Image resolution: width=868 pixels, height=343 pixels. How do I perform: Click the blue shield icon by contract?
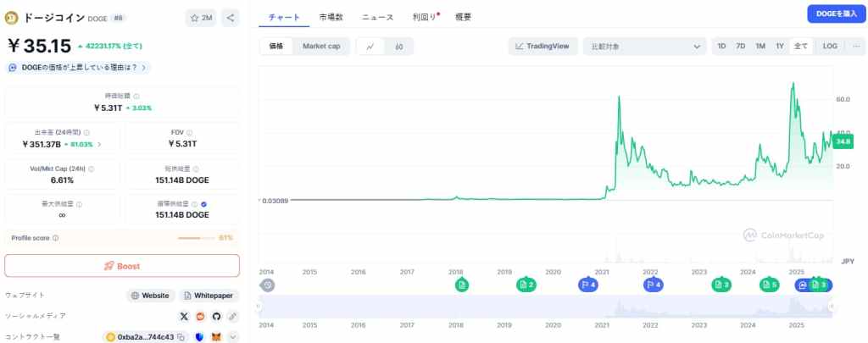click(x=200, y=337)
